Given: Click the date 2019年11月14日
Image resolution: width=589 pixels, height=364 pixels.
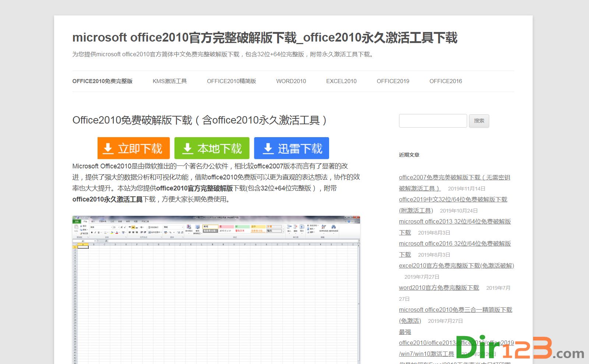Looking at the screenshot, I should point(466,189).
